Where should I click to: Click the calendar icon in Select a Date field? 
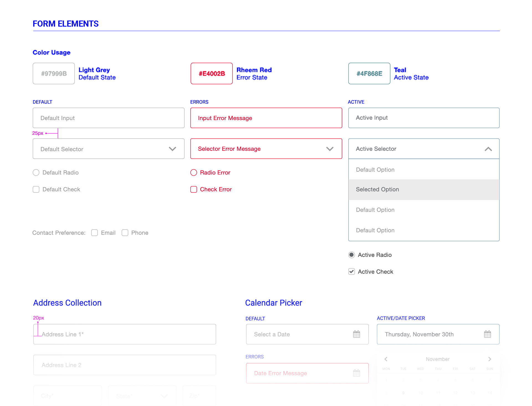tap(357, 334)
